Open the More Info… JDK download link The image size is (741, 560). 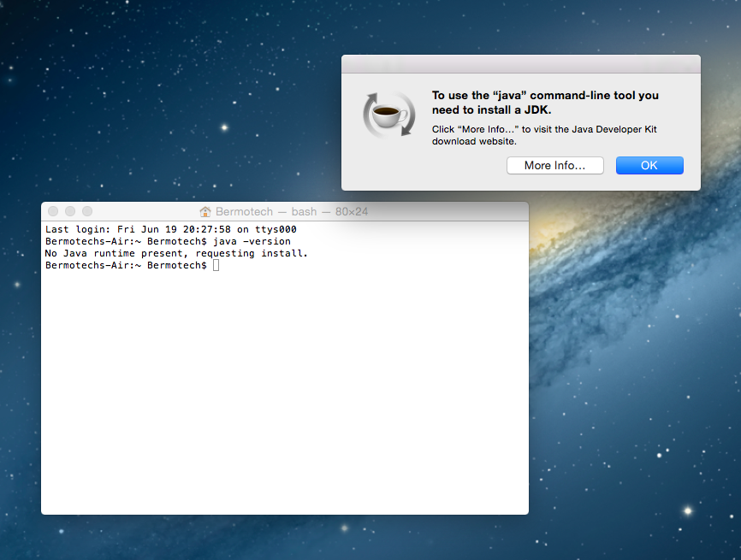coord(554,165)
